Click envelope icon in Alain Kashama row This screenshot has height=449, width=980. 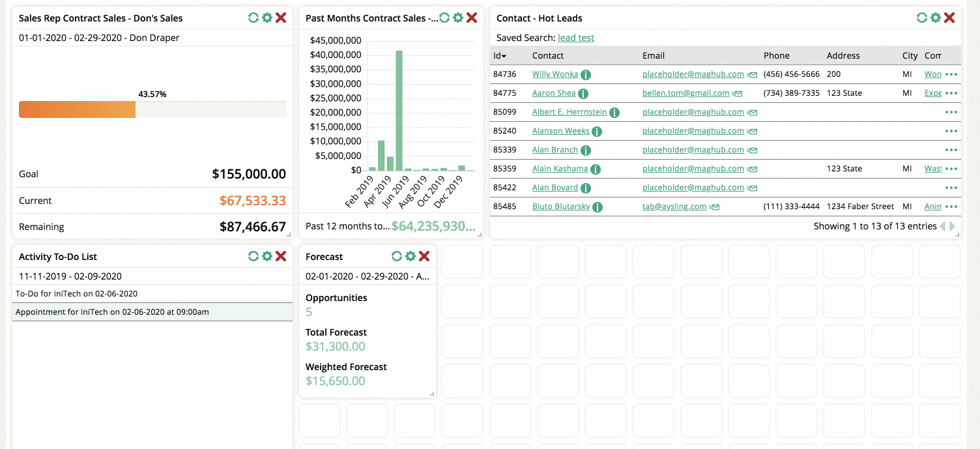[752, 169]
